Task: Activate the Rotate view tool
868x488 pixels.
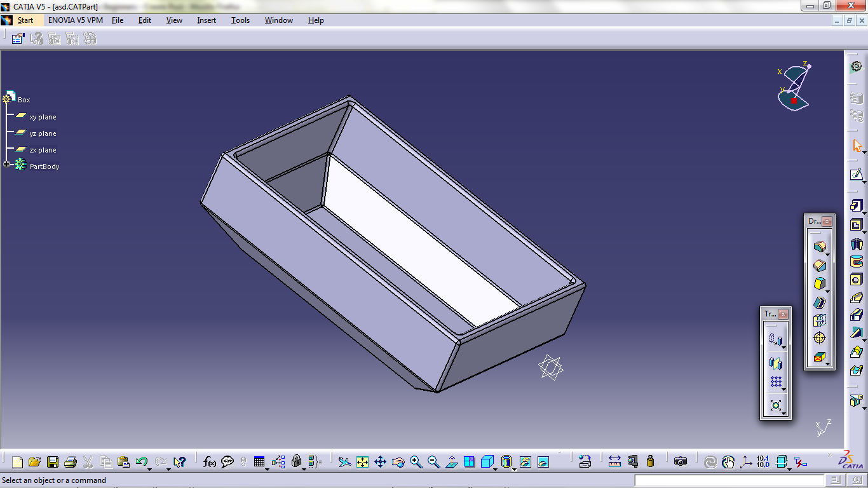Action: coord(397,462)
